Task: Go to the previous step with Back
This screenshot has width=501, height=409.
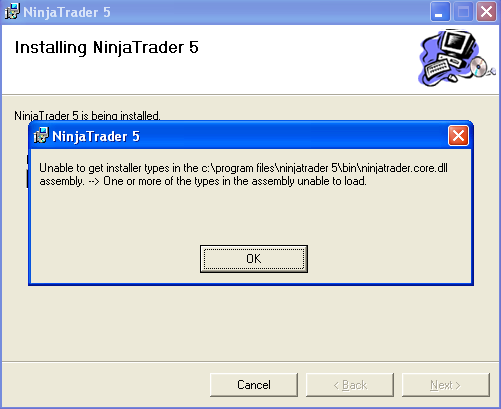Action: pyautogui.click(x=350, y=385)
